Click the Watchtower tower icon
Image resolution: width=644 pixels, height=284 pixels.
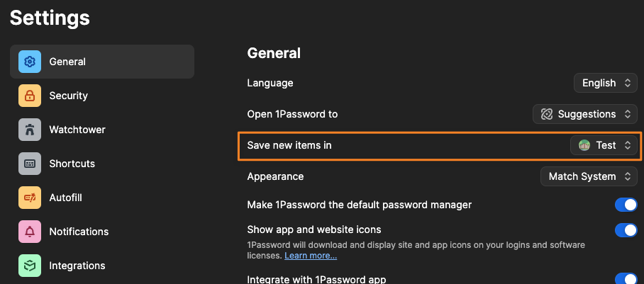pyautogui.click(x=30, y=130)
